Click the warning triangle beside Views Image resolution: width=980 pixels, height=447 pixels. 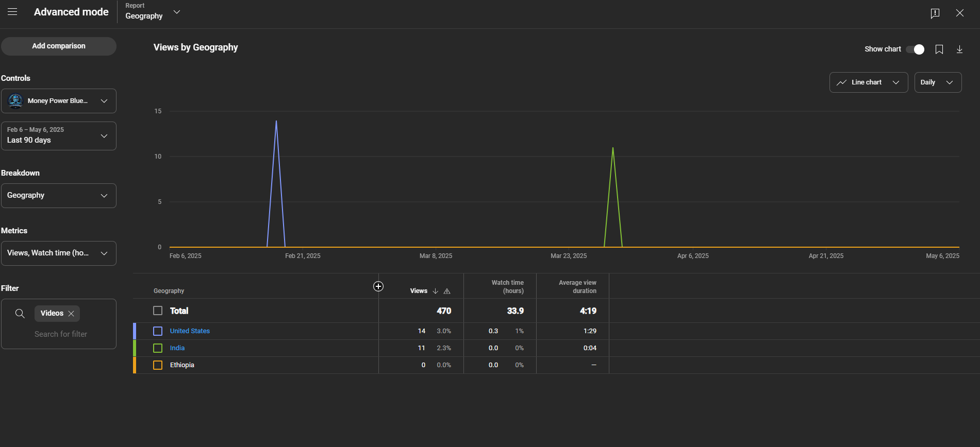447,291
